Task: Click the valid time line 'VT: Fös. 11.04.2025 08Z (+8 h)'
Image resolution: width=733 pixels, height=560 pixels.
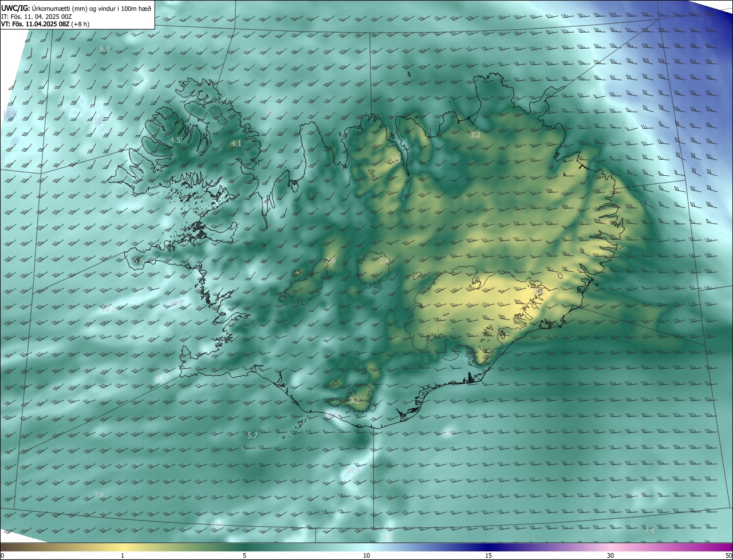Action: [x=45, y=24]
